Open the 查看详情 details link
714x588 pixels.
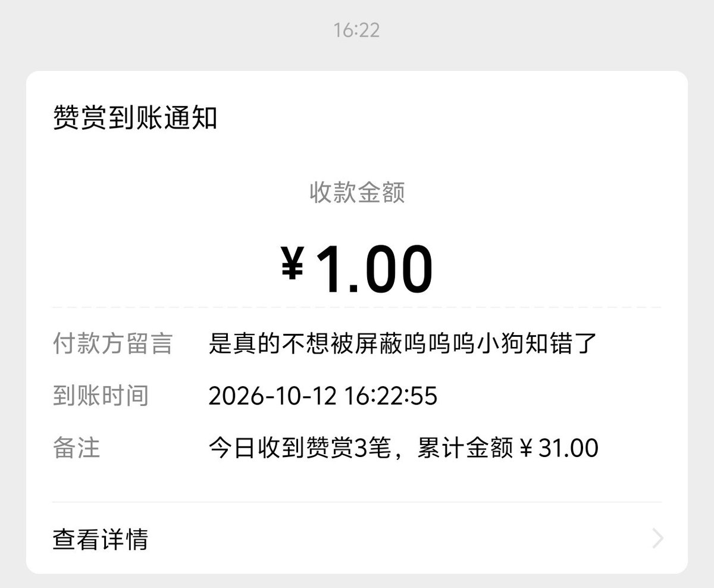pyautogui.click(x=357, y=539)
